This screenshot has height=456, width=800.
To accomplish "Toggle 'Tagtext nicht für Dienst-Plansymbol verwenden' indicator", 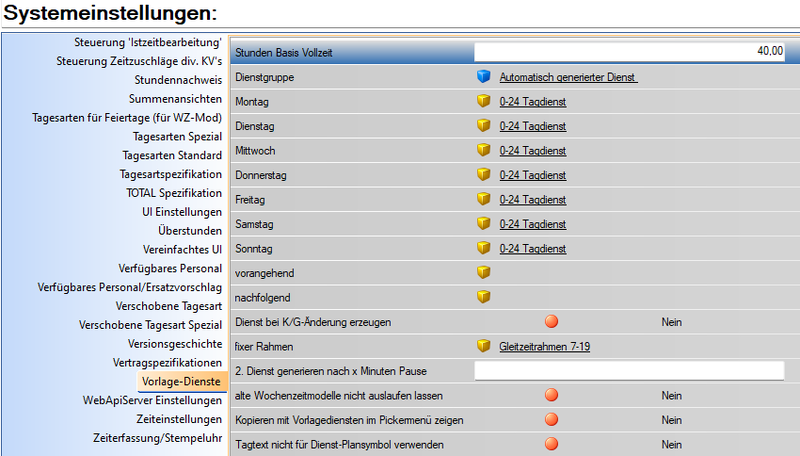I will click(x=552, y=444).
